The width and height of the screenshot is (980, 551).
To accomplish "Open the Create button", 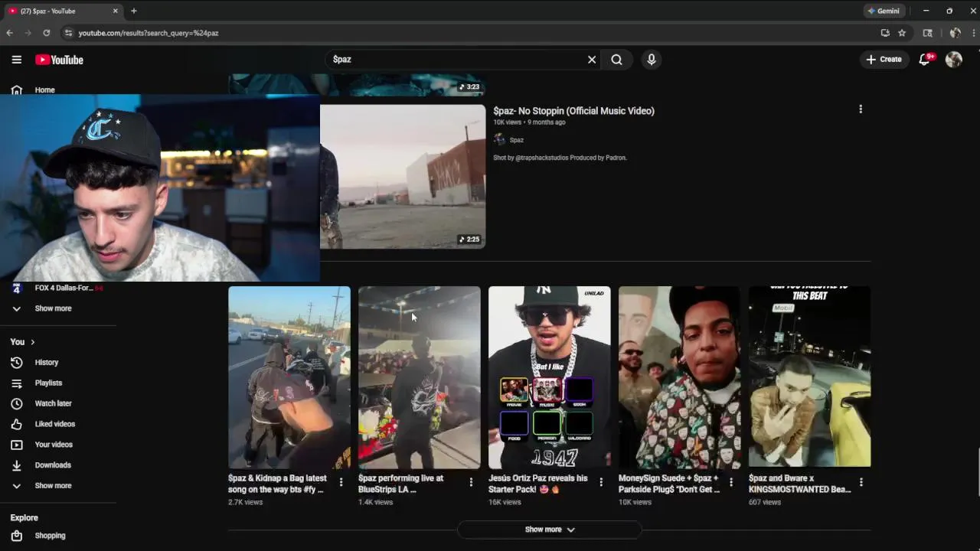I will coord(884,59).
